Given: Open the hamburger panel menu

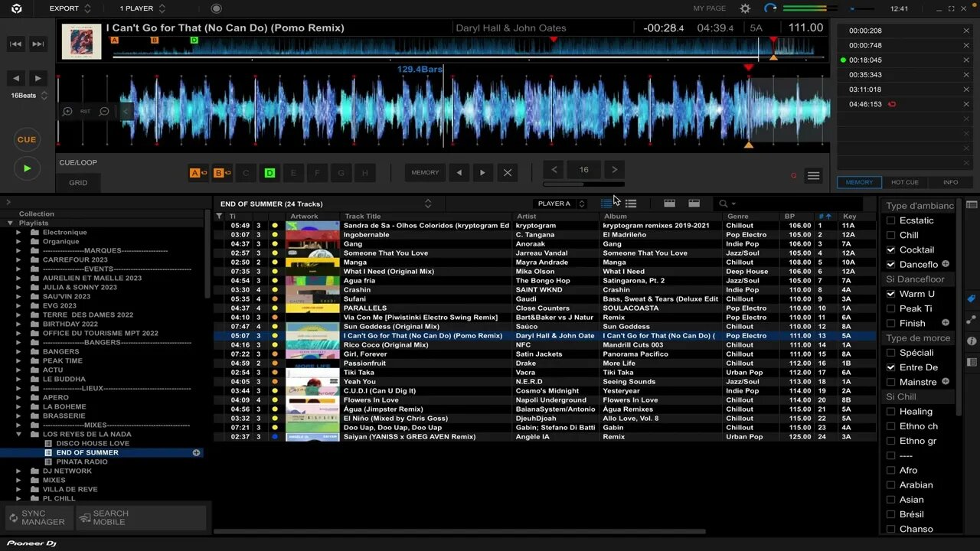Looking at the screenshot, I should click(814, 176).
